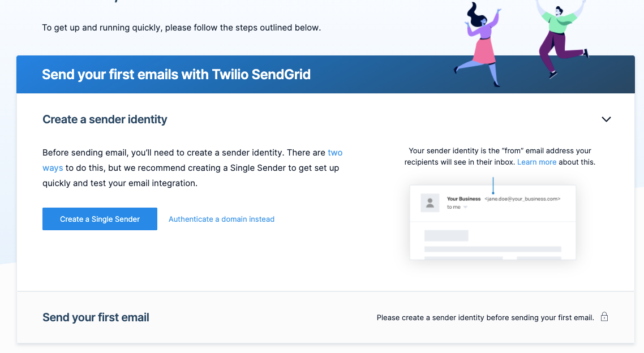The width and height of the screenshot is (644, 353).
Task: Click the sample email preview card body
Action: point(493,222)
